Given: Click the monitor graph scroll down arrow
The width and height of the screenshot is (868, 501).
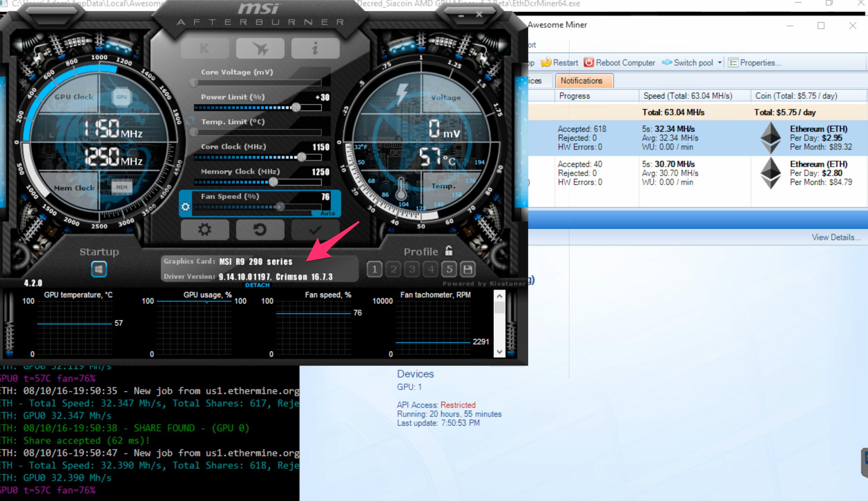Looking at the screenshot, I should (499, 352).
